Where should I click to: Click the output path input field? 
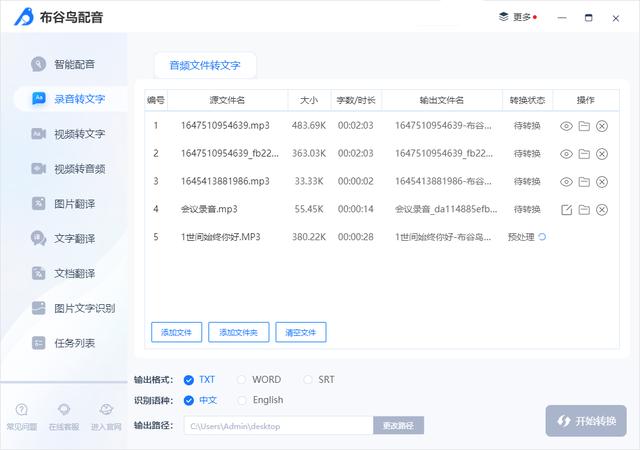pos(277,425)
